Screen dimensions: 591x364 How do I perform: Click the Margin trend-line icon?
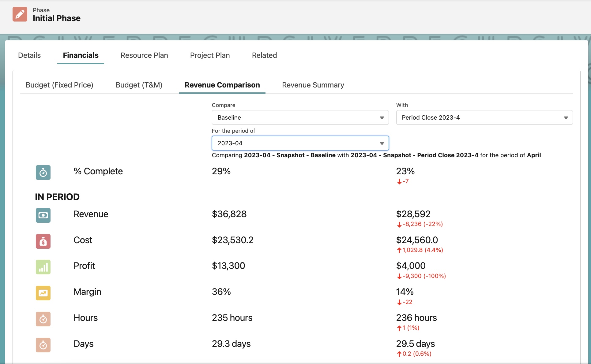pyautogui.click(x=43, y=293)
